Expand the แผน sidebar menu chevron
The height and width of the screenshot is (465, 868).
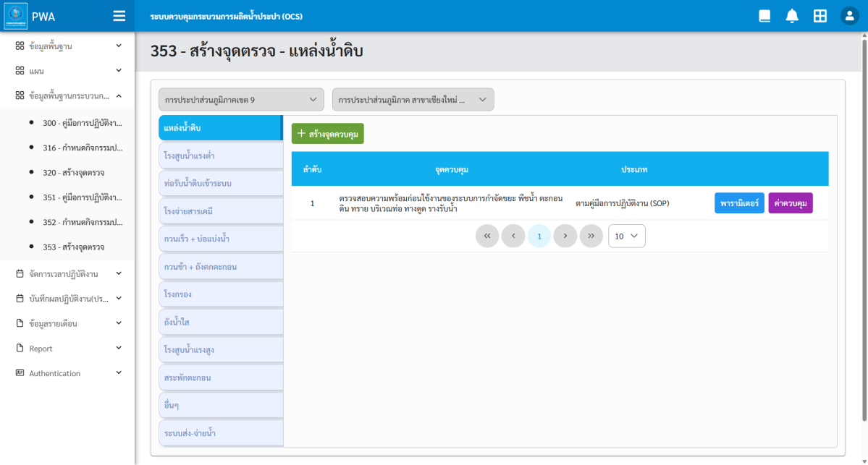click(119, 71)
